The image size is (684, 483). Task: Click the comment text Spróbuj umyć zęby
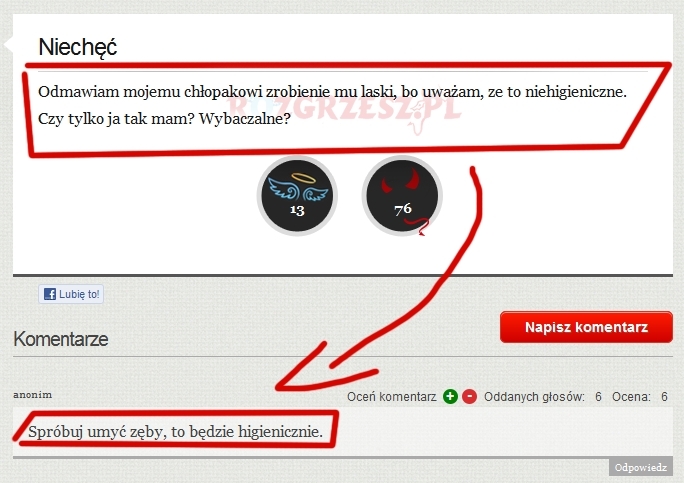point(175,432)
